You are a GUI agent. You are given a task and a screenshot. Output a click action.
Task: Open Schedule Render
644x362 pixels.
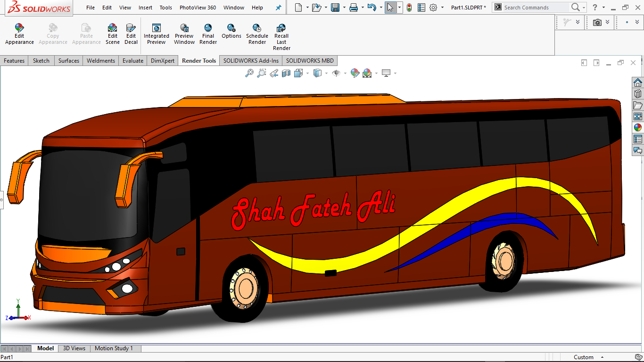(x=257, y=34)
